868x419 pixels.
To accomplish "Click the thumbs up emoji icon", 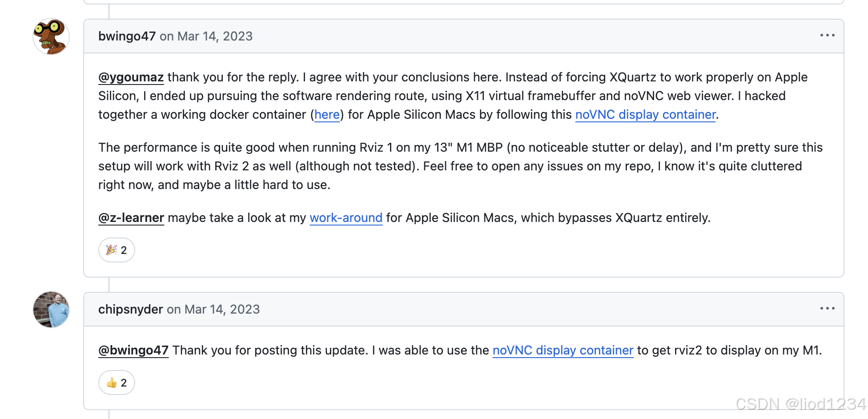I will point(112,383).
